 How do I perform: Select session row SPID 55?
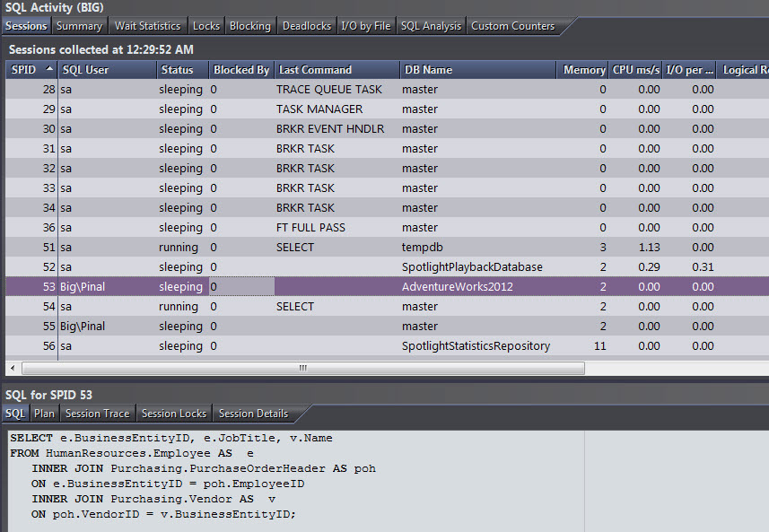point(388,326)
